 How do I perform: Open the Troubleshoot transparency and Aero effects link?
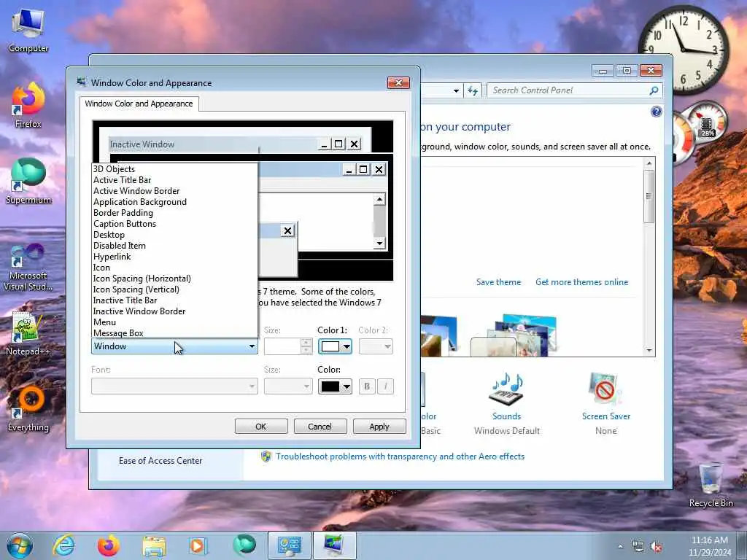[x=400, y=456]
